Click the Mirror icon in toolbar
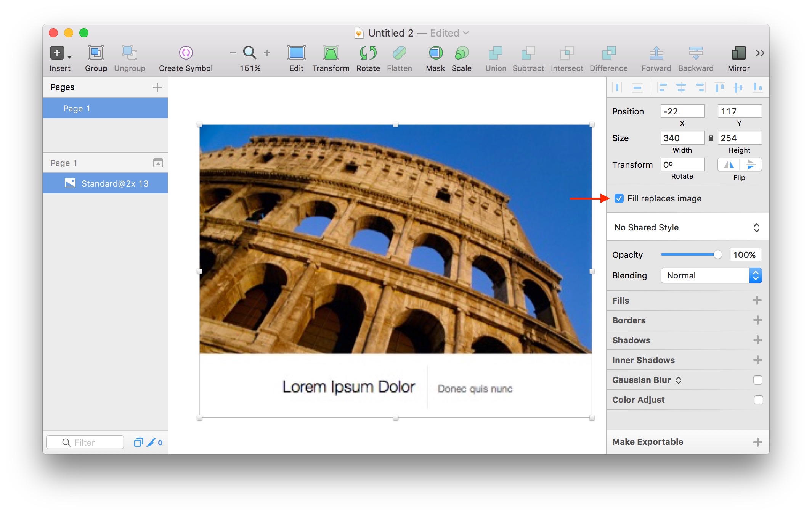The height and width of the screenshot is (515, 812). click(x=738, y=53)
